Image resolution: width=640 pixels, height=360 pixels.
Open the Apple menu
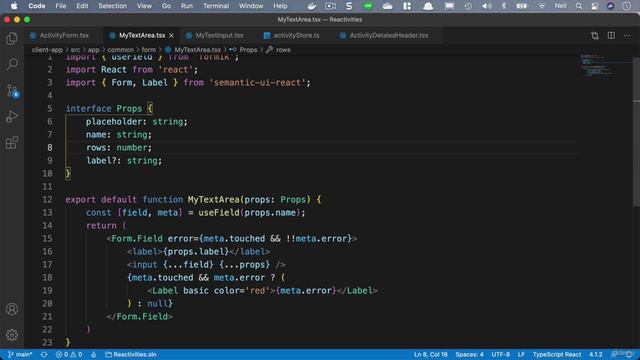click(14, 6)
